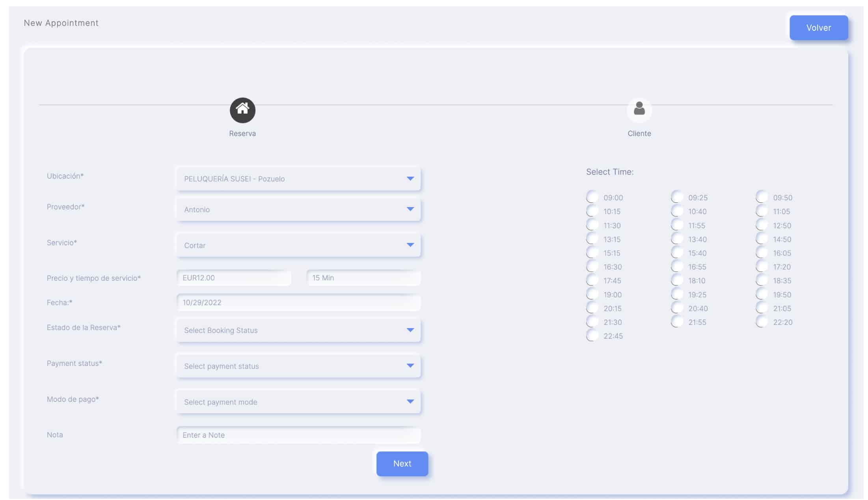
Task: Click the Cliente person step icon
Action: click(x=639, y=110)
